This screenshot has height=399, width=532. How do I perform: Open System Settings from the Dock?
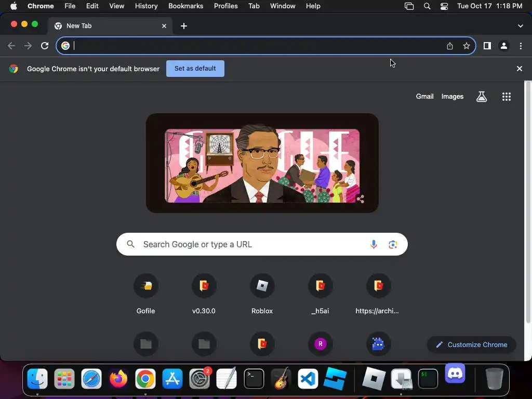(199, 379)
